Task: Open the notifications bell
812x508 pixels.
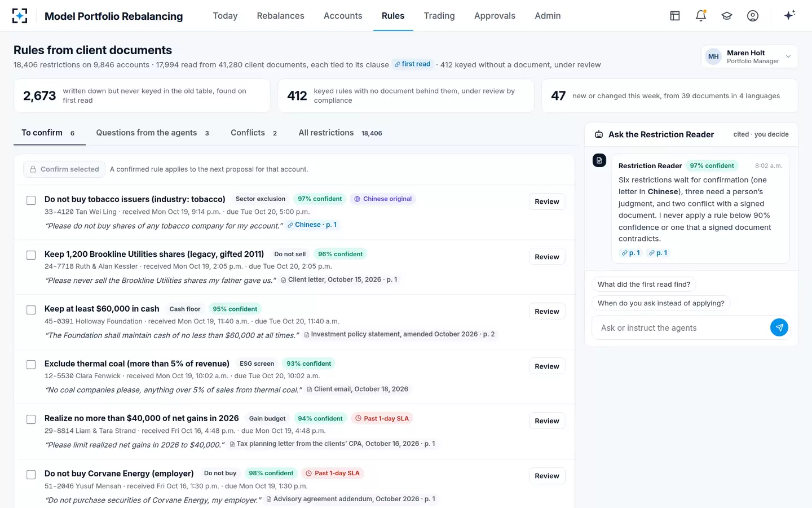Action: coord(701,16)
